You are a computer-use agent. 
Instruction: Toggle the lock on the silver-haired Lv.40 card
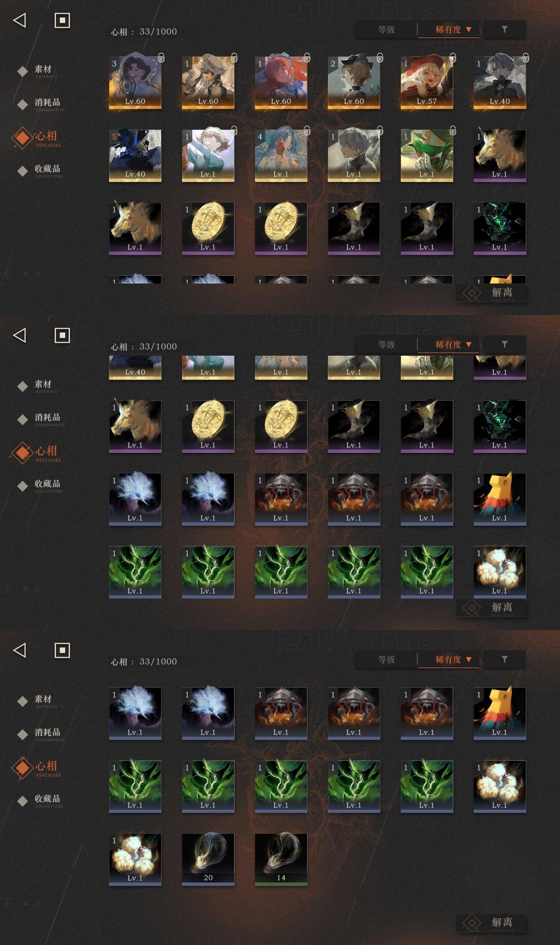[525, 57]
